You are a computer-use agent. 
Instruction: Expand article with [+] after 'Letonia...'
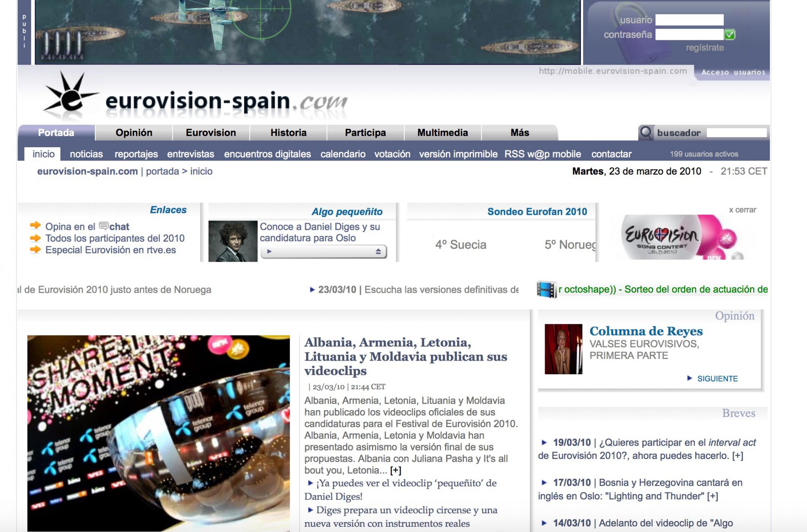pyautogui.click(x=395, y=470)
